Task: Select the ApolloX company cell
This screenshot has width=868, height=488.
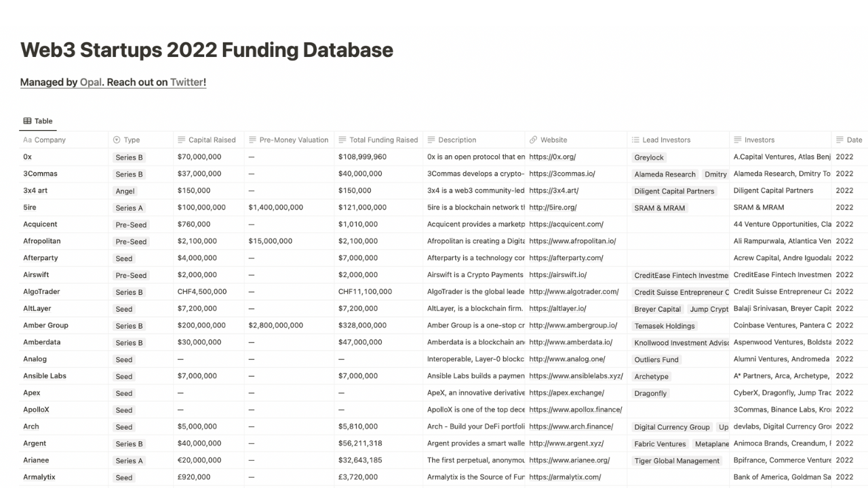Action: pos(64,409)
